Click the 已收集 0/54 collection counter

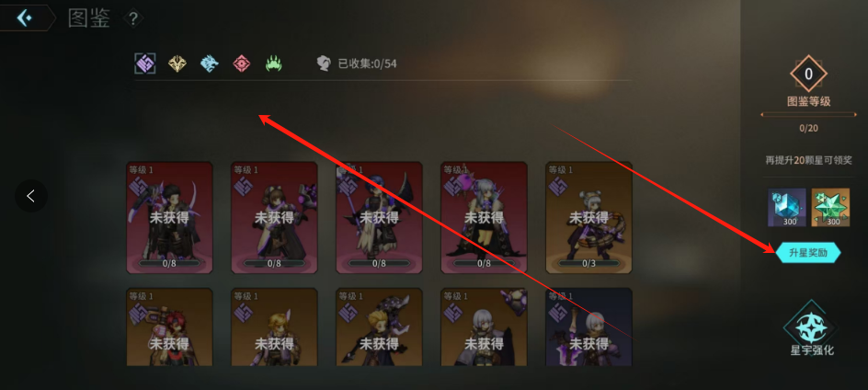357,63
